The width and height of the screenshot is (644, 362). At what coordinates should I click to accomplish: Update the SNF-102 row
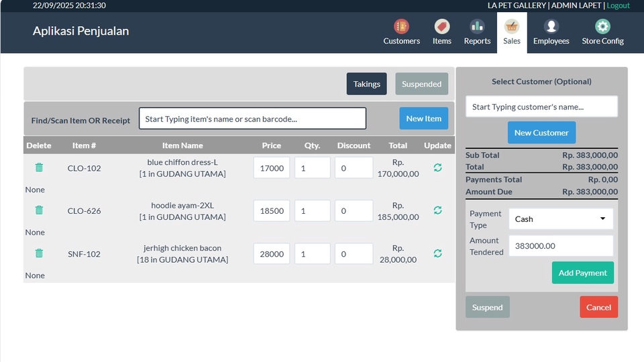437,253
